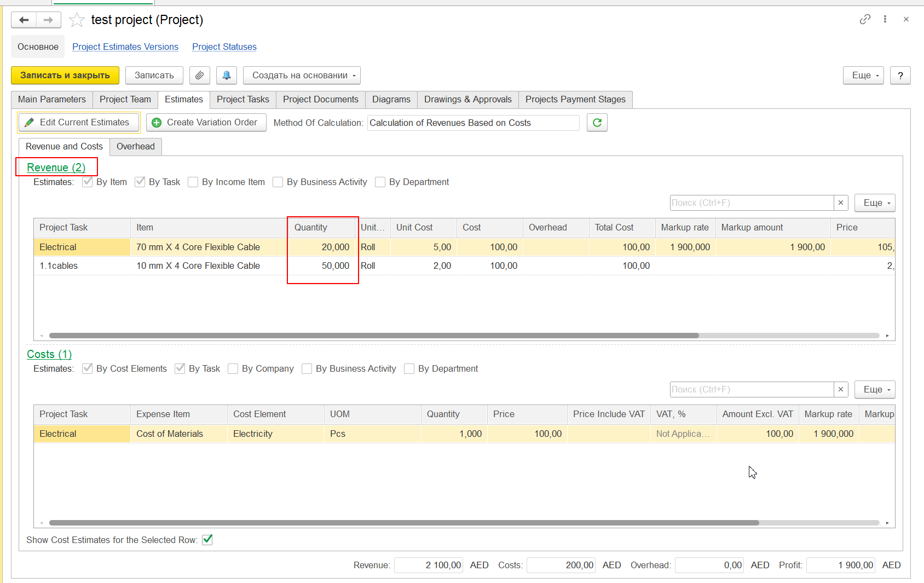Click the green refresh calculation icon
This screenshot has width=924, height=583.
tap(597, 123)
